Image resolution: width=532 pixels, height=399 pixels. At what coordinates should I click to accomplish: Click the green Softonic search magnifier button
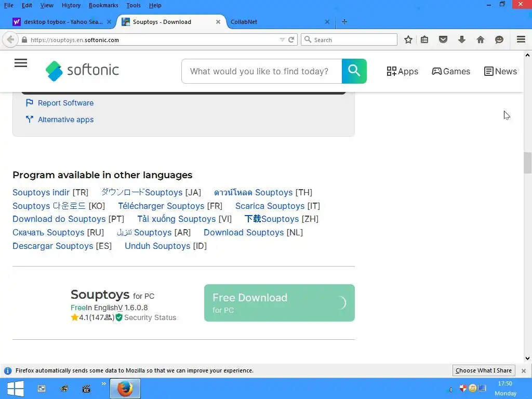[354, 71]
